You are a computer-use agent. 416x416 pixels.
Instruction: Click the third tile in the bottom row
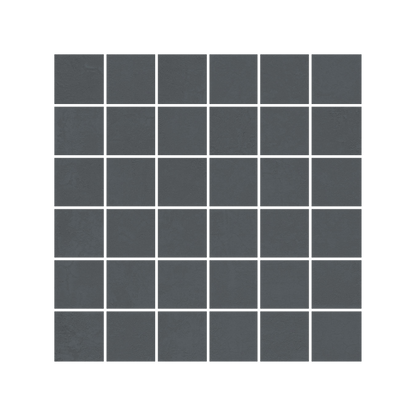(x=182, y=336)
